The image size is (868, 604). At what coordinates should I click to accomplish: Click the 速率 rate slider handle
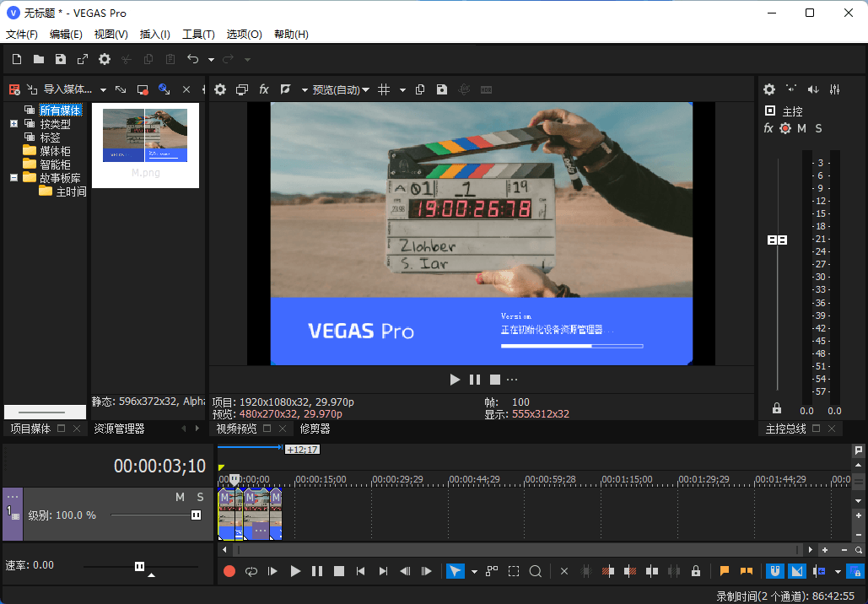[139, 566]
